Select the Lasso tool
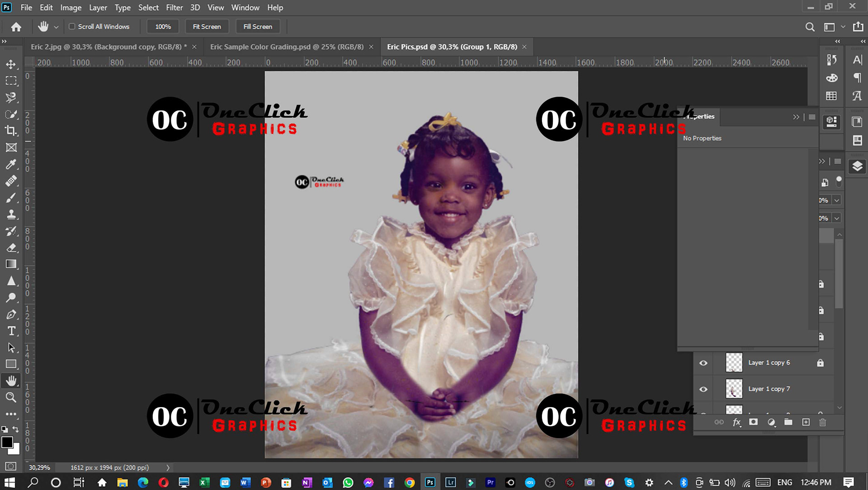The height and width of the screenshot is (490, 868). (x=11, y=97)
